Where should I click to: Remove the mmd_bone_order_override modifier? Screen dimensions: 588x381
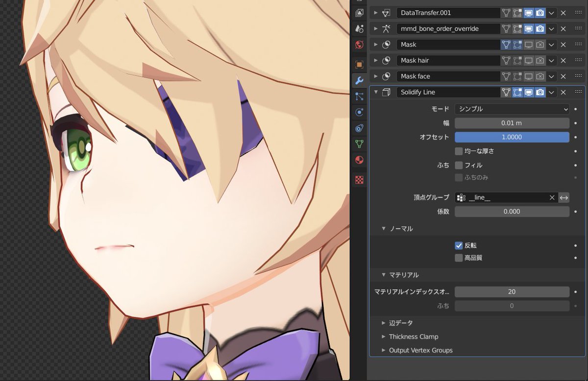563,29
